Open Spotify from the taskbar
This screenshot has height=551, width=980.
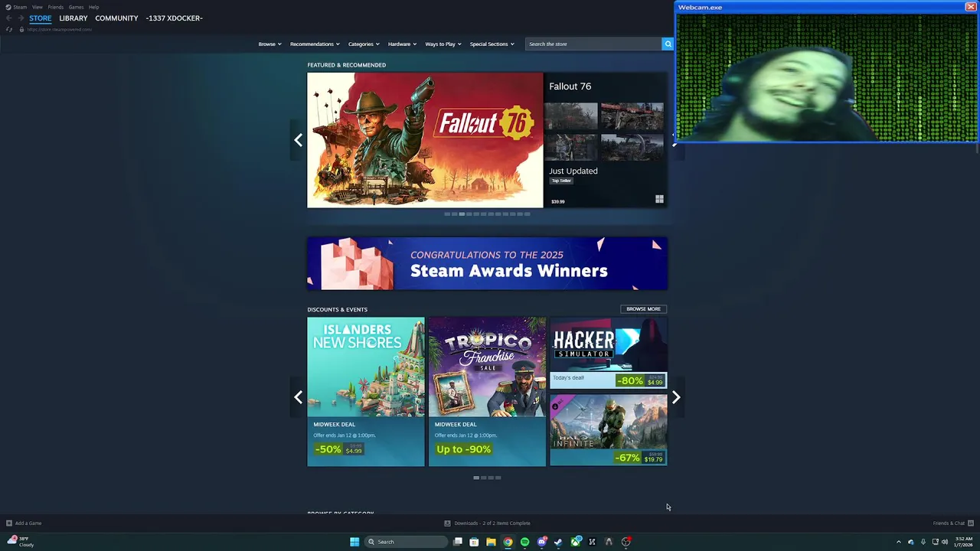(524, 542)
